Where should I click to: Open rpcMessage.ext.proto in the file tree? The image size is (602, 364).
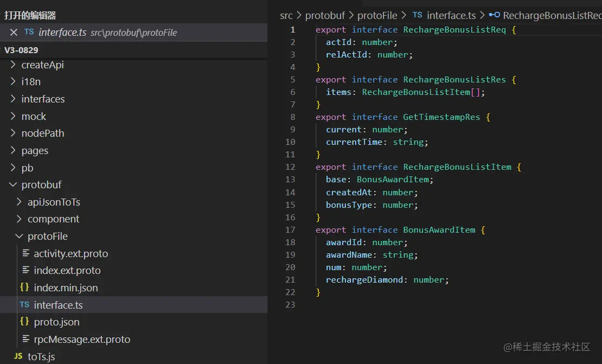(x=82, y=339)
